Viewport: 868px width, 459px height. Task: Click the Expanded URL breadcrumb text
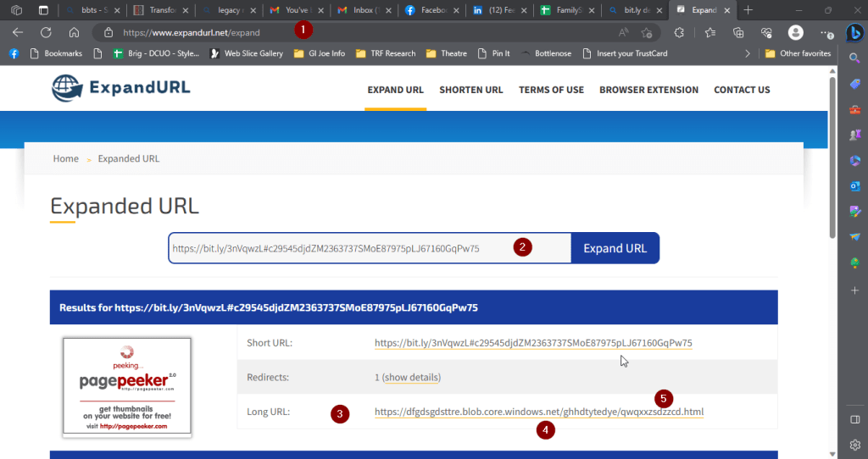pyautogui.click(x=129, y=158)
